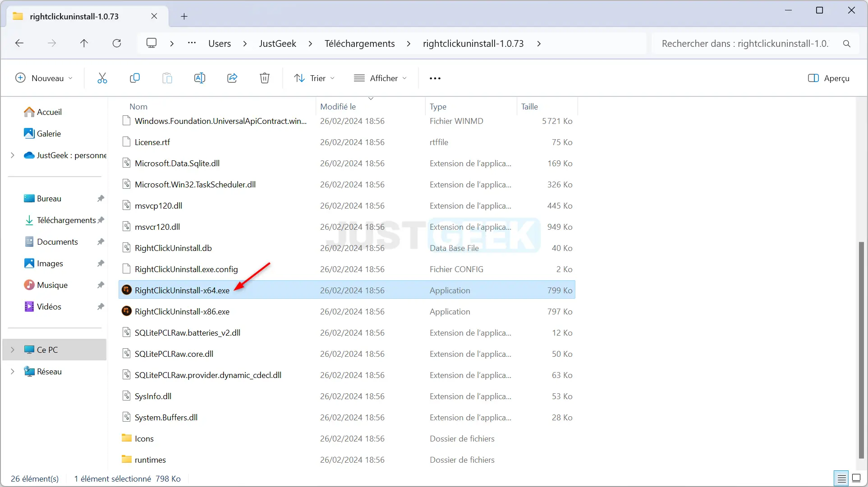Unpin Musique from quick access

[x=101, y=285]
